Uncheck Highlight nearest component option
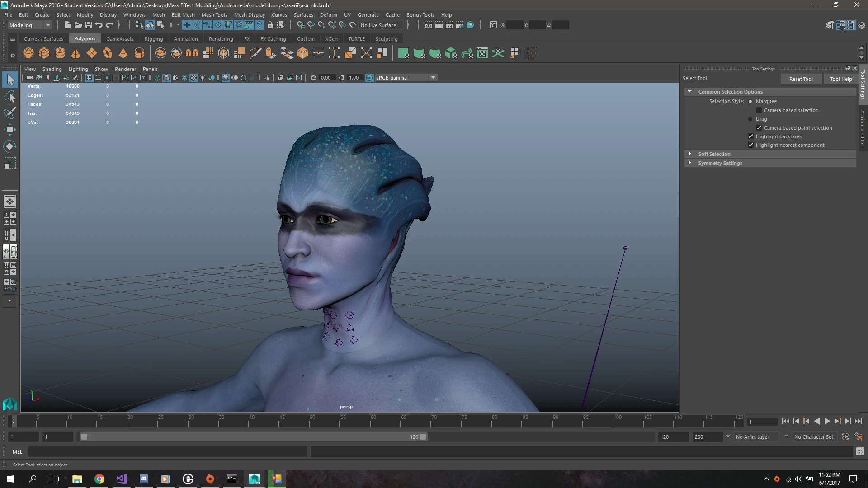Screen dimensions: 868x488 [751, 145]
